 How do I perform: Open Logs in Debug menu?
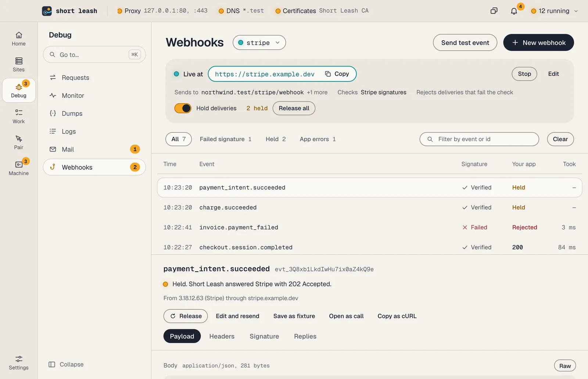(94, 132)
